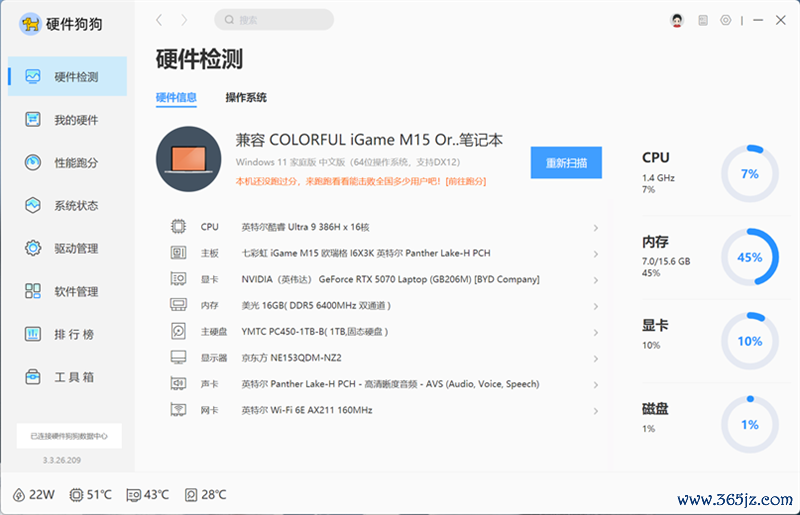Go forward with the right arrow
The image size is (800, 515).
(184, 20)
